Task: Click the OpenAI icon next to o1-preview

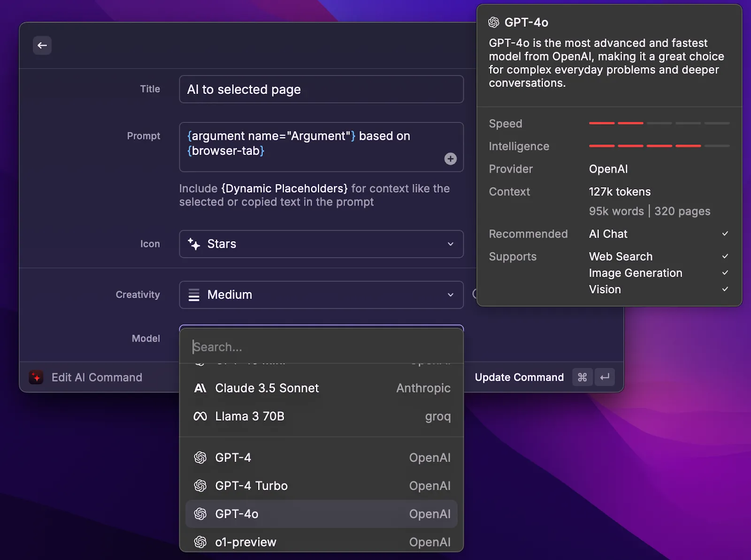Action: [x=200, y=542]
